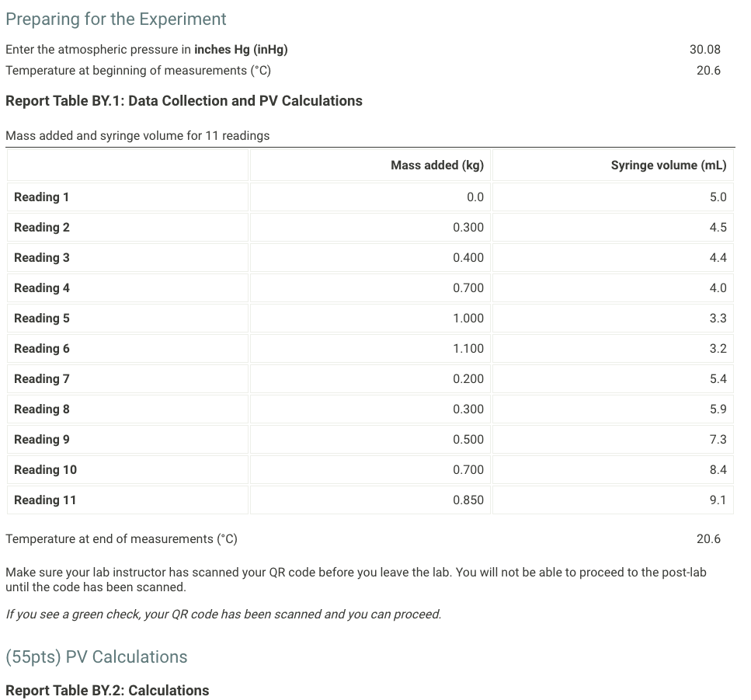
Task: Select the syringe volume 9.1 for Reading 11
Action: coord(718,500)
